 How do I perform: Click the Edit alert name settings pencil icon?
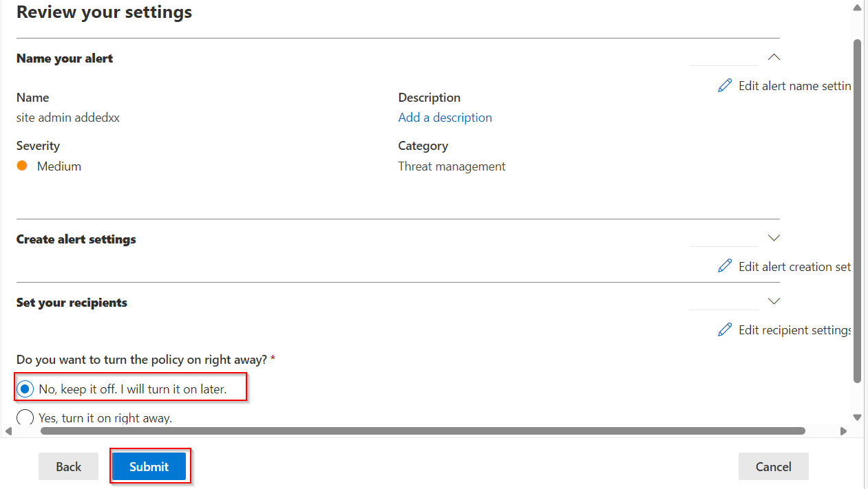click(725, 85)
